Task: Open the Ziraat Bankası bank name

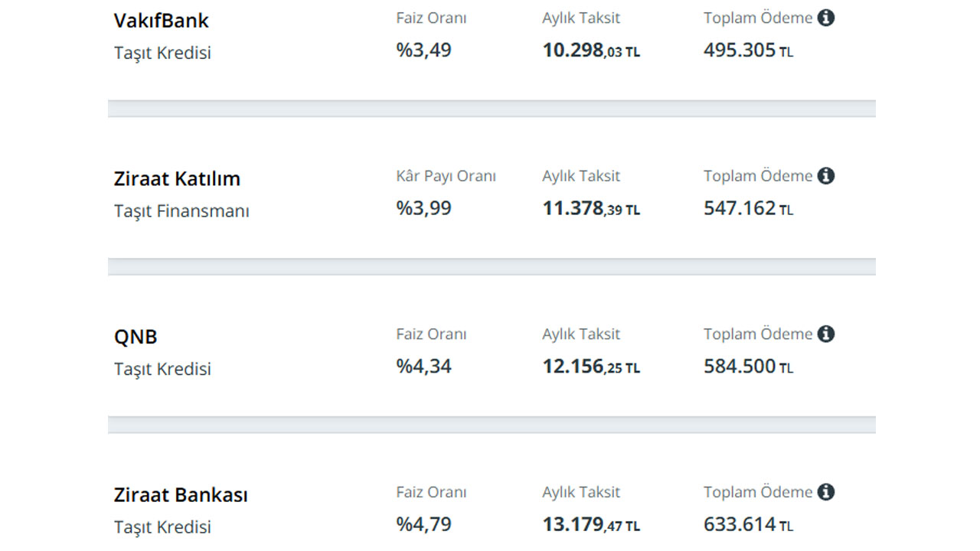Action: click(181, 495)
